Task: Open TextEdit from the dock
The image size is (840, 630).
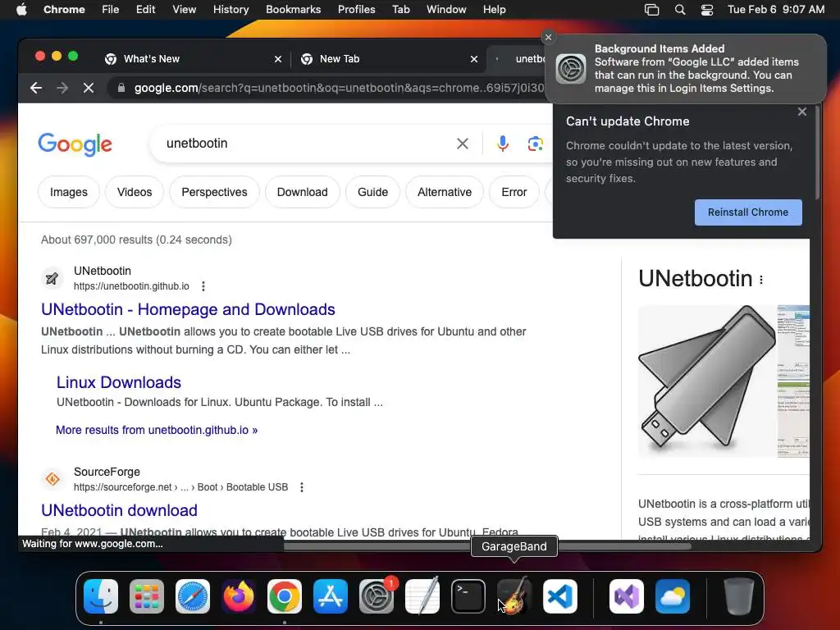Action: click(x=422, y=596)
